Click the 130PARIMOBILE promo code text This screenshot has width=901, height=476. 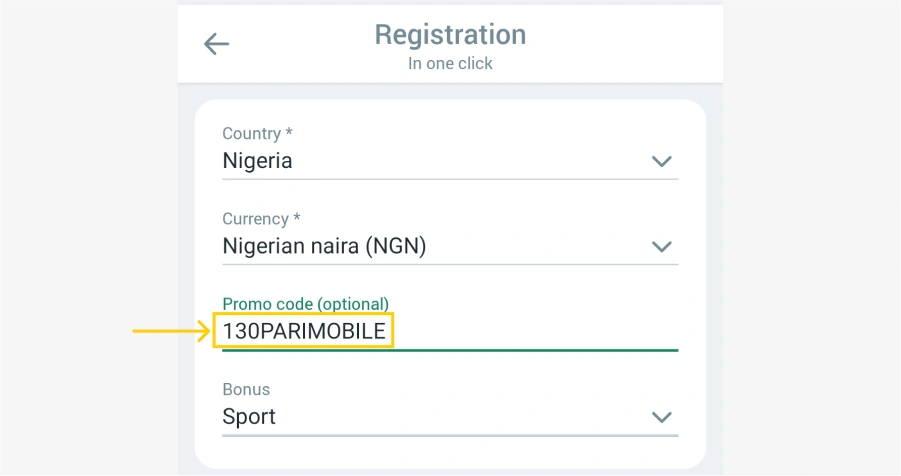304,332
